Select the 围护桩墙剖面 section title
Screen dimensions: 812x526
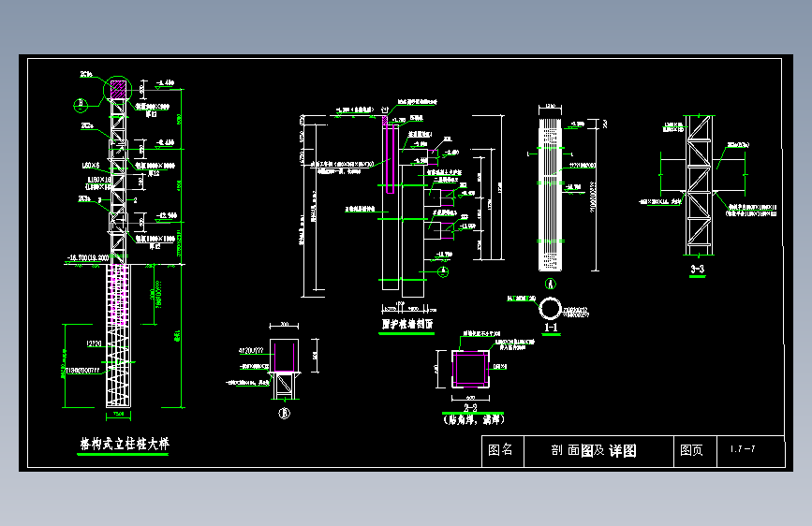(407, 324)
